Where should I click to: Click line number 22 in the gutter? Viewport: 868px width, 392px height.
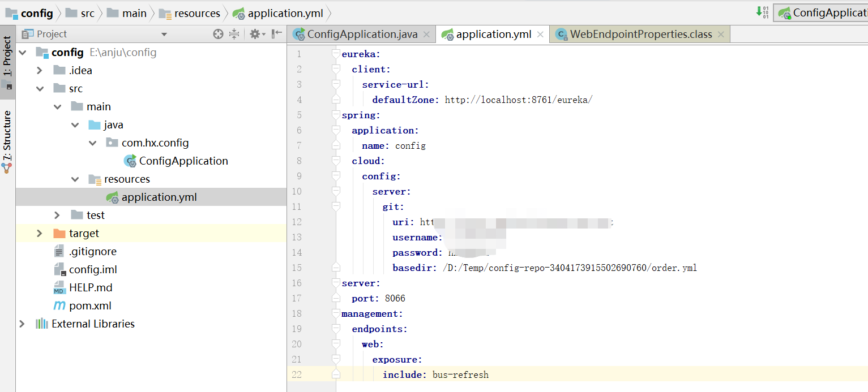tap(296, 375)
